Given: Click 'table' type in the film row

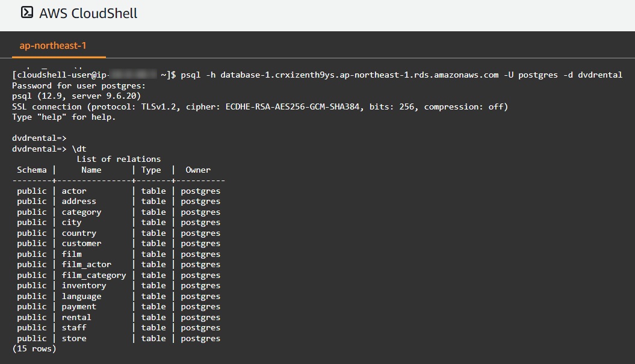Looking at the screenshot, I should [x=153, y=254].
